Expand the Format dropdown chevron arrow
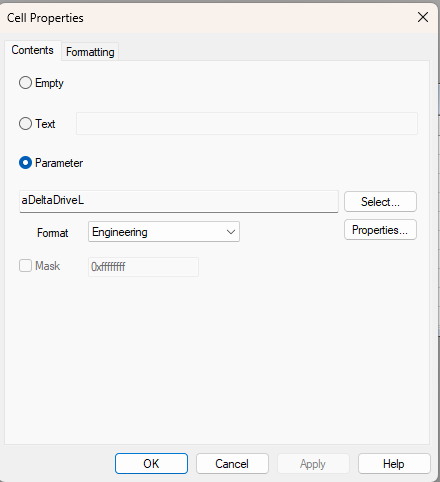This screenshot has height=482, width=440. [x=231, y=232]
